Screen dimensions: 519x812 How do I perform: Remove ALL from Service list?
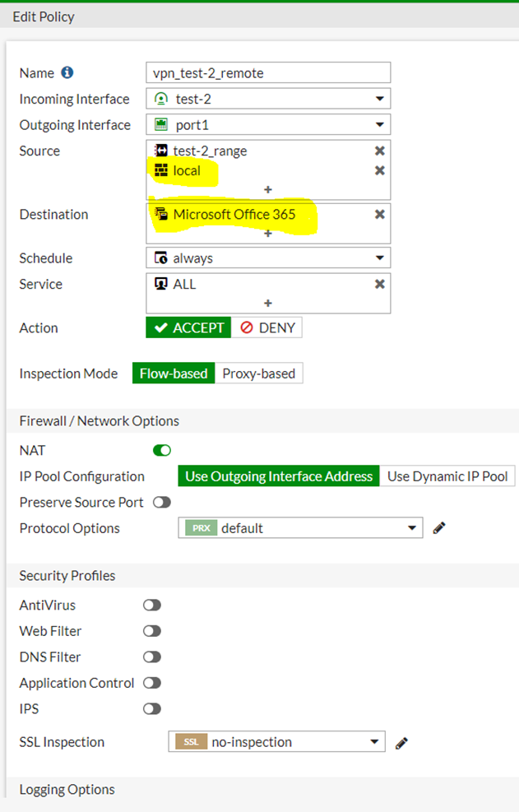click(379, 285)
